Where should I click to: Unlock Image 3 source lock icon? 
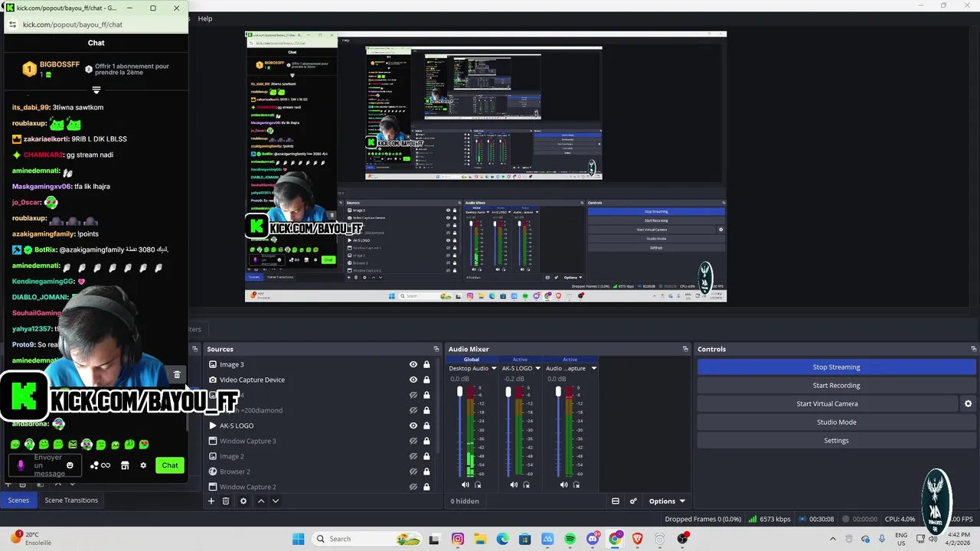tap(426, 364)
